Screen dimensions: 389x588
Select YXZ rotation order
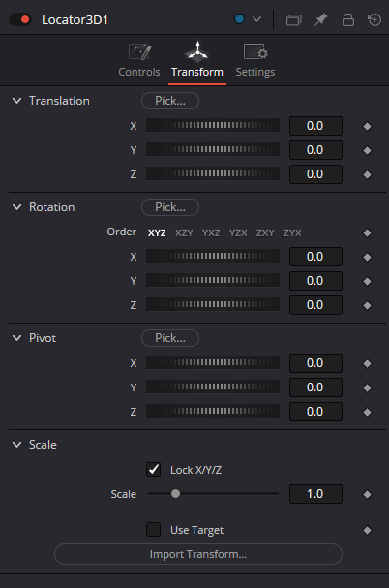[211, 232]
